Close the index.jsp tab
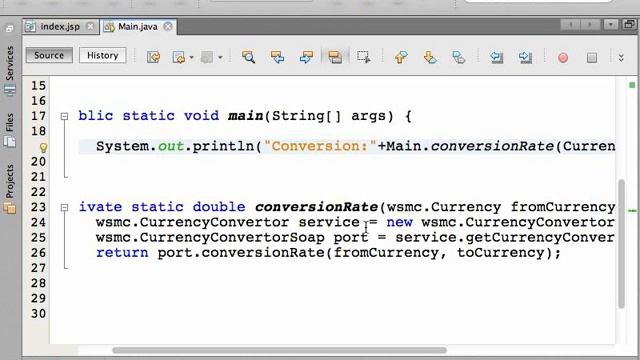The width and height of the screenshot is (640, 360). pyautogui.click(x=90, y=27)
